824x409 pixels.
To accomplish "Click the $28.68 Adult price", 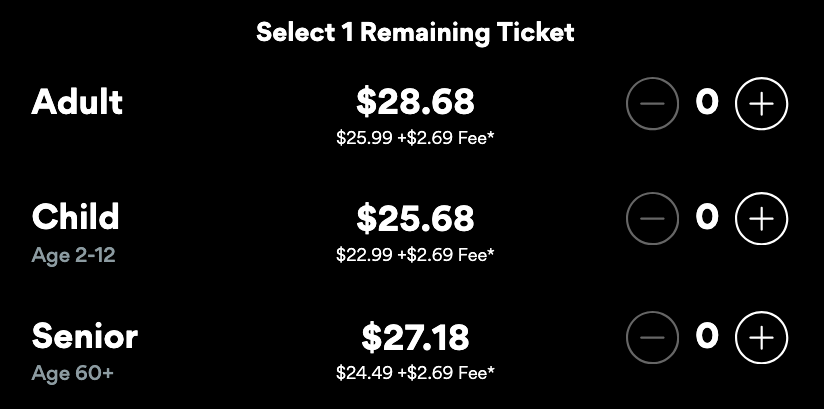I will 415,102.
